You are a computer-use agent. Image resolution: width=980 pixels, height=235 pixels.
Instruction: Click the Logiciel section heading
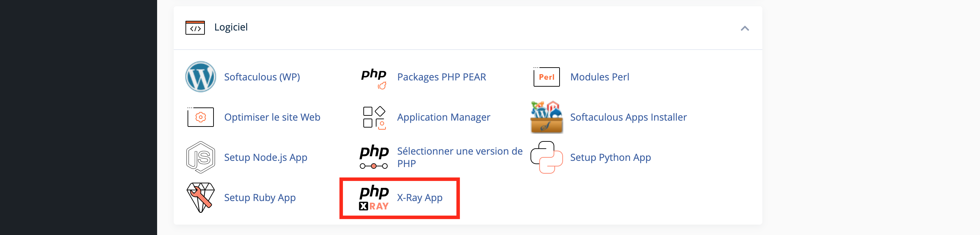tap(230, 27)
